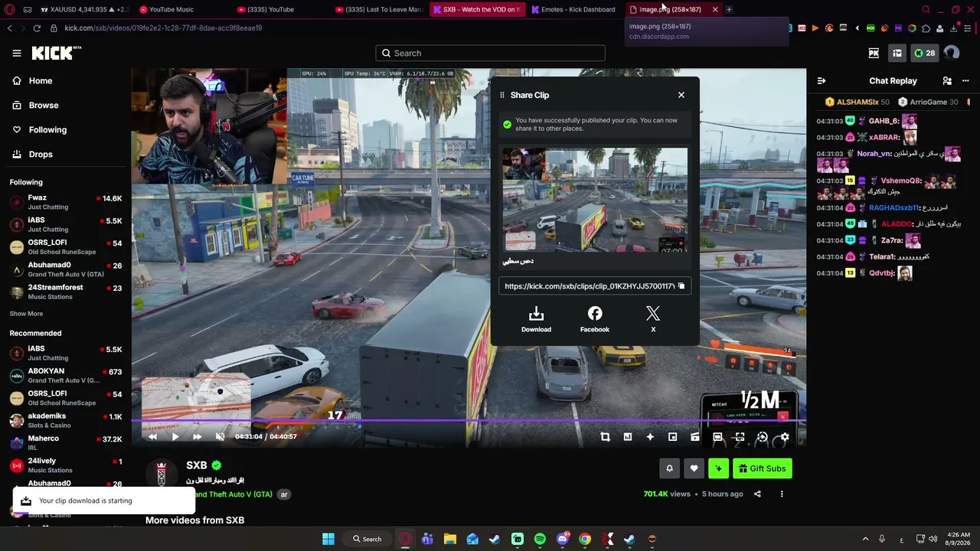Share the clip to Facebook
Image resolution: width=980 pixels, height=551 pixels.
click(595, 319)
